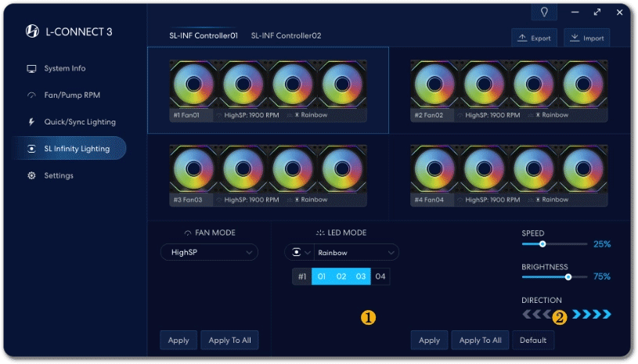Adjust the BRIGHTNESS slider handle
The width and height of the screenshot is (638, 364).
point(568,277)
